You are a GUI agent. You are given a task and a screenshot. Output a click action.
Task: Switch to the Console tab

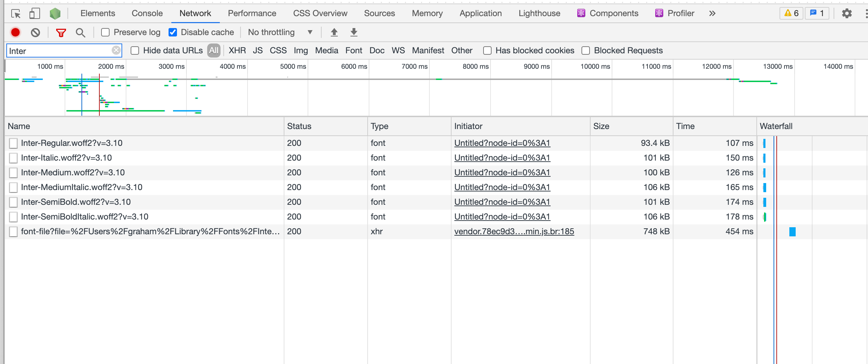click(147, 13)
